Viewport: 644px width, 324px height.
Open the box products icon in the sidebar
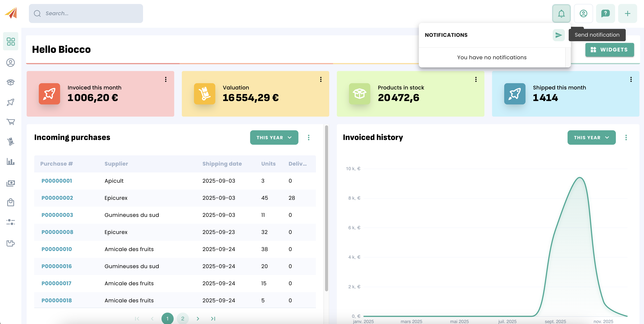(x=11, y=82)
